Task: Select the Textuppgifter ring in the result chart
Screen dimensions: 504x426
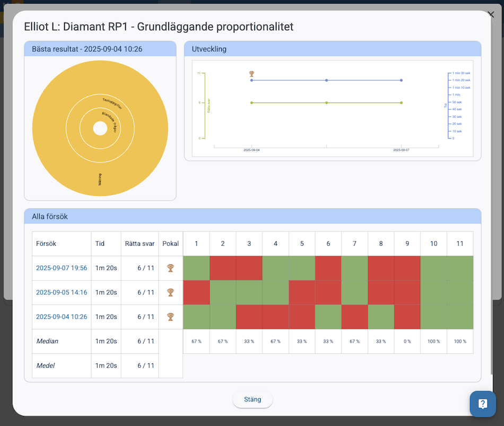Action: tap(114, 104)
